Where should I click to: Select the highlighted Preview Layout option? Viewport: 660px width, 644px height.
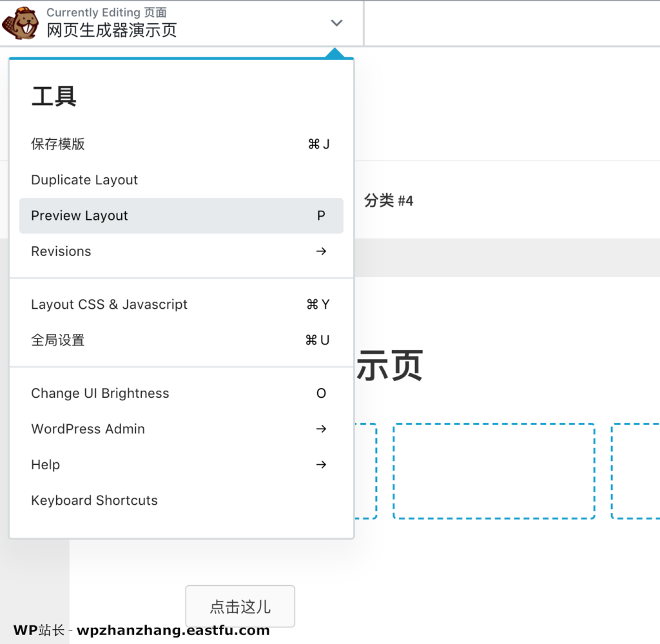point(79,215)
